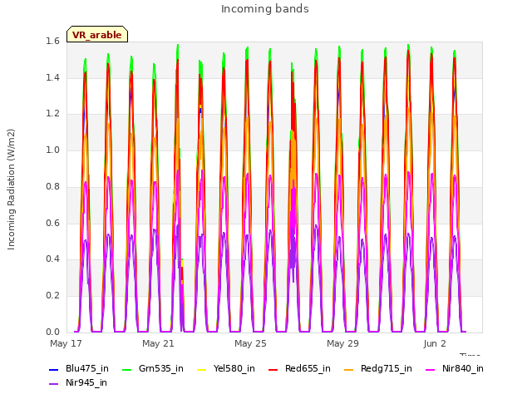Viewport: 532px width, 399px height.
Task: Click the red Red655_in legend swatch
Action: click(273, 369)
